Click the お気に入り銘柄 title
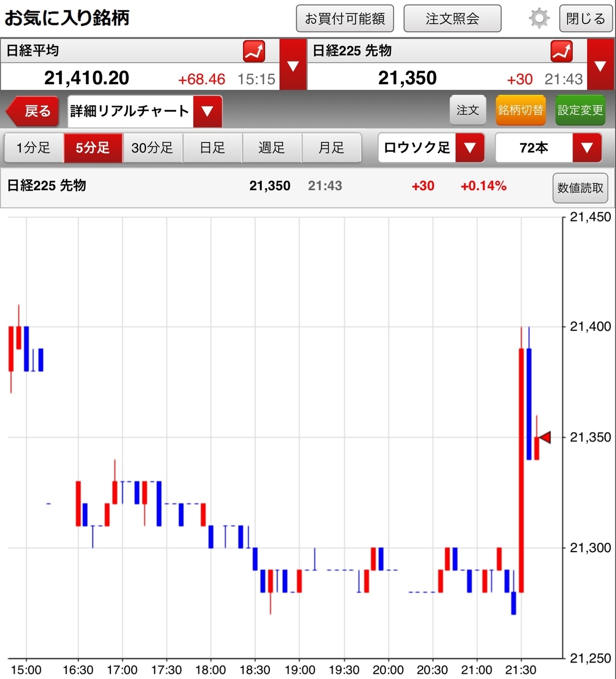Viewport: 616px width, 679px height. [x=67, y=18]
